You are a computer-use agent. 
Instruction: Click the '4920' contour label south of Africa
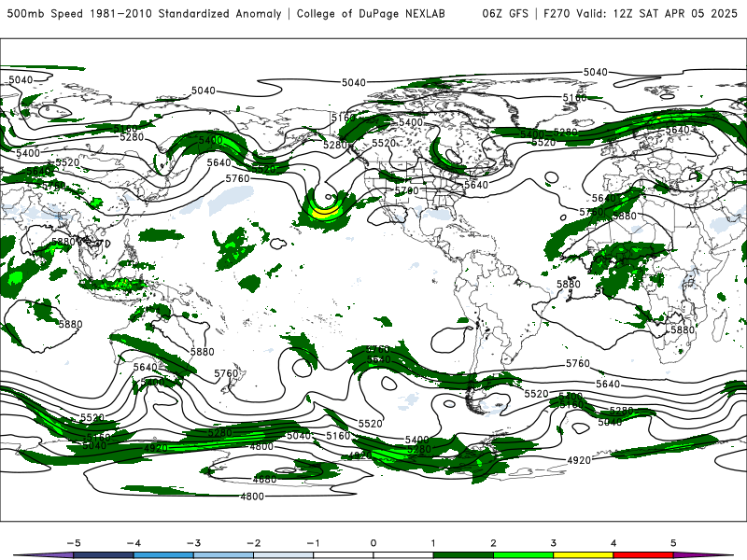point(579,460)
